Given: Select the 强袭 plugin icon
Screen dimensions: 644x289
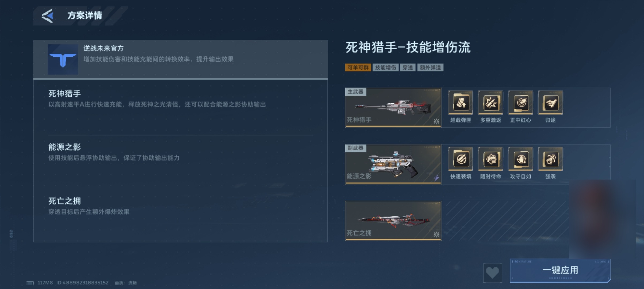Looking at the screenshot, I should [550, 159].
